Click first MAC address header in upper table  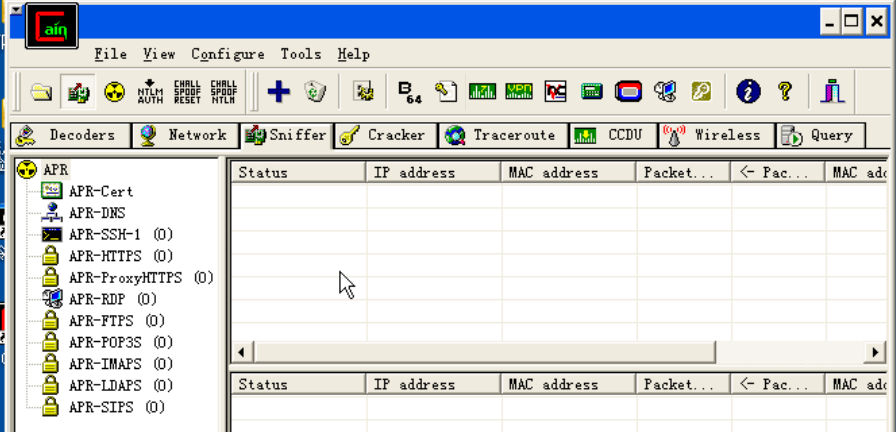[569, 173]
